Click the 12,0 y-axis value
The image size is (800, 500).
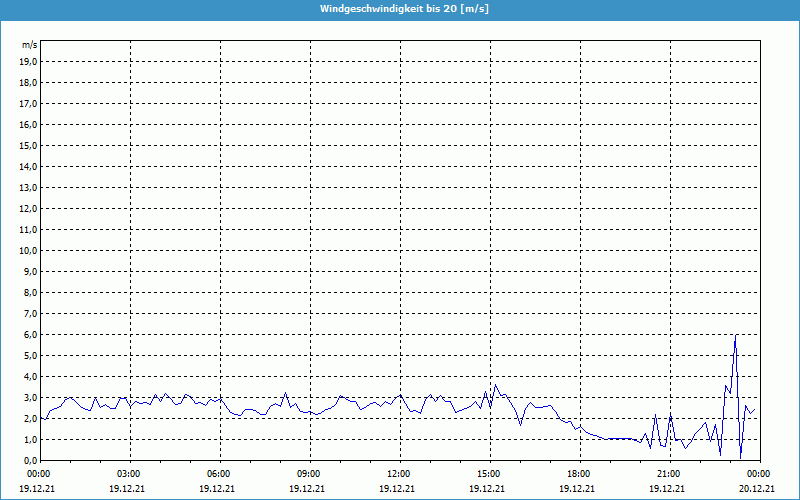29,208
